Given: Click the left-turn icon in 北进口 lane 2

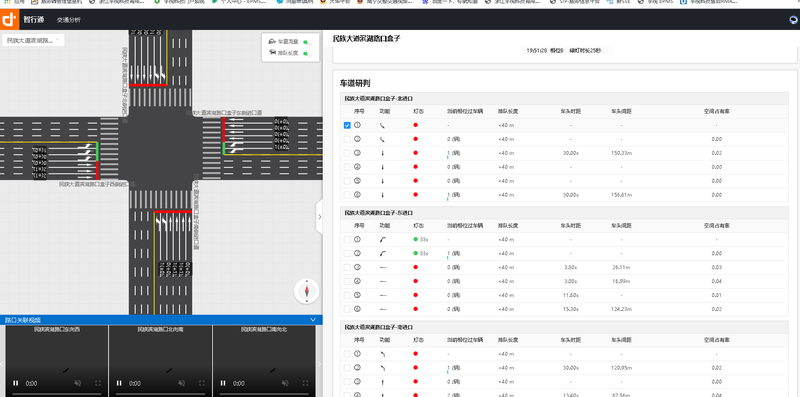Looking at the screenshot, I should point(382,139).
